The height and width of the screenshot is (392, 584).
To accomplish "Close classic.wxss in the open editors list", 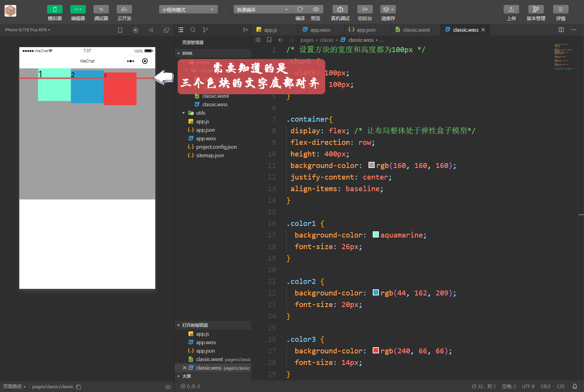I will tap(185, 368).
